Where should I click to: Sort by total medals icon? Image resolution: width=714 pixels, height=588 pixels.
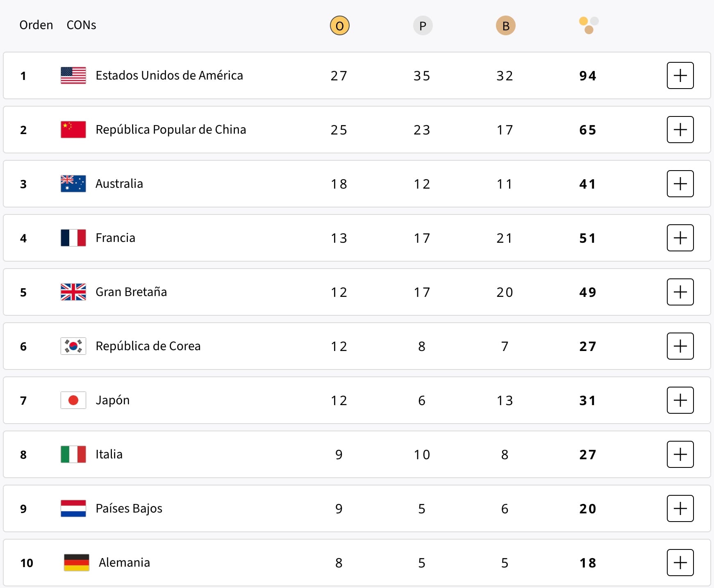coord(589,25)
